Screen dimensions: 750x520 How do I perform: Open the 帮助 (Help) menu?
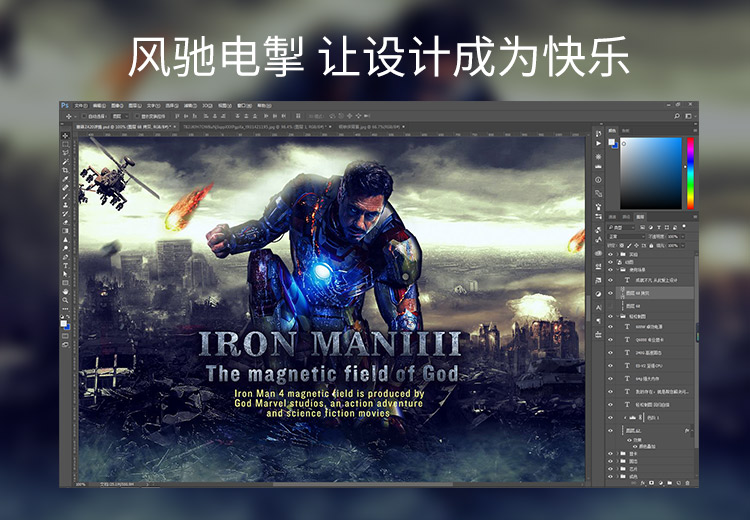[264, 105]
